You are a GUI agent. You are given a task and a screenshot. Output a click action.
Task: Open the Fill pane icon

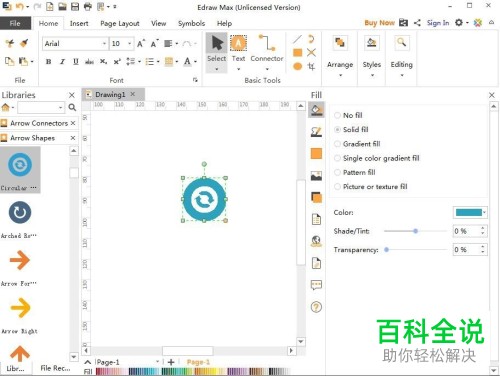tap(316, 109)
